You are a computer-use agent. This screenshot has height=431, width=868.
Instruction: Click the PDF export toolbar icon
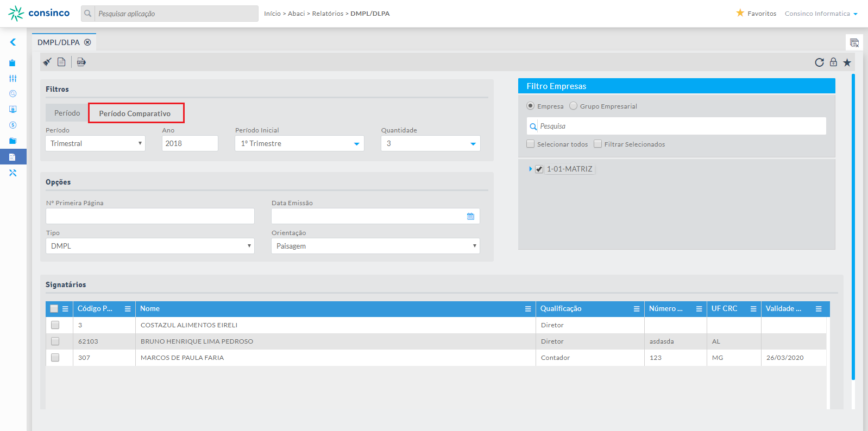[81, 62]
